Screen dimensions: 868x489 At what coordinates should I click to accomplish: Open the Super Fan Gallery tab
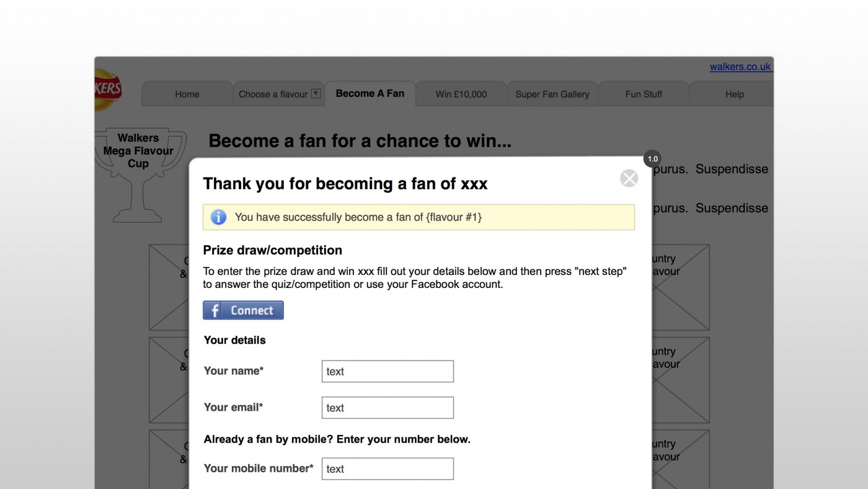click(552, 94)
